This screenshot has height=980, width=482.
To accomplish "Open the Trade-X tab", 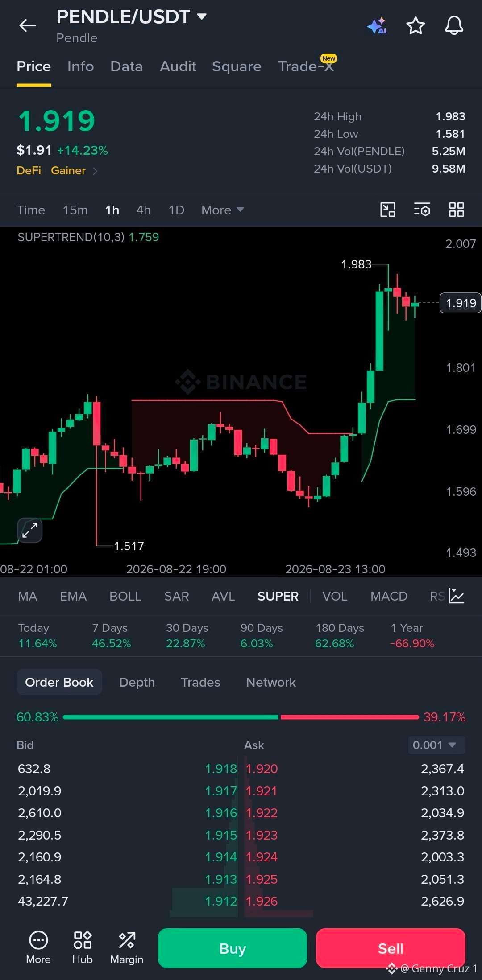I will (306, 66).
